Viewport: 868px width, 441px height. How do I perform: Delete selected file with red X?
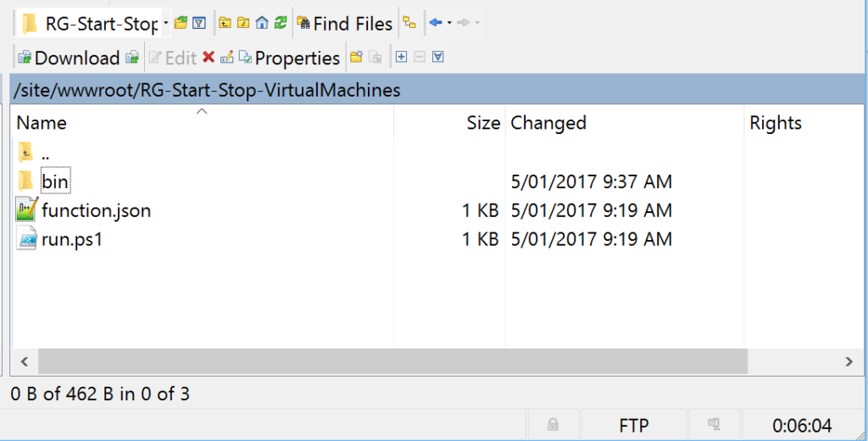[209, 58]
